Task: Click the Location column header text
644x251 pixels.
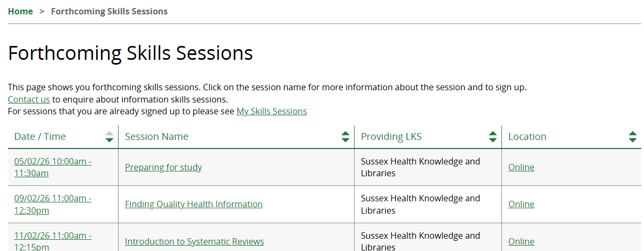Action: tap(527, 137)
